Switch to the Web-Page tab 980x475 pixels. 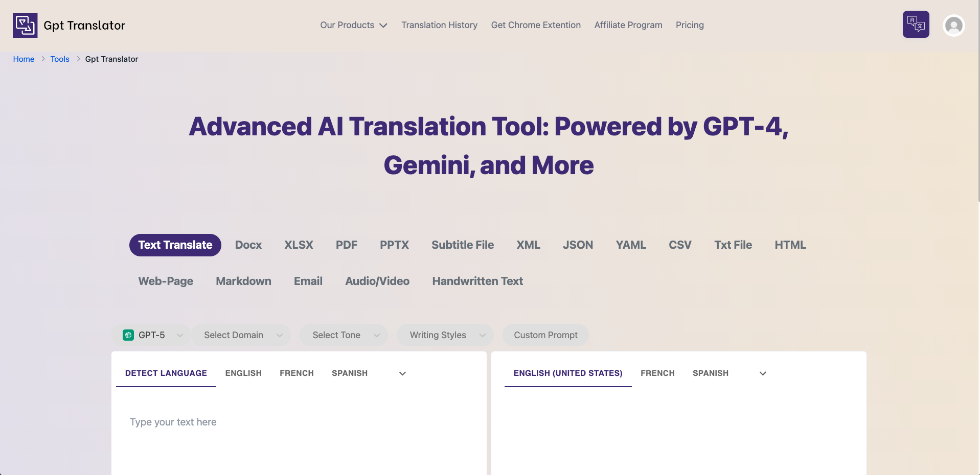tap(166, 281)
